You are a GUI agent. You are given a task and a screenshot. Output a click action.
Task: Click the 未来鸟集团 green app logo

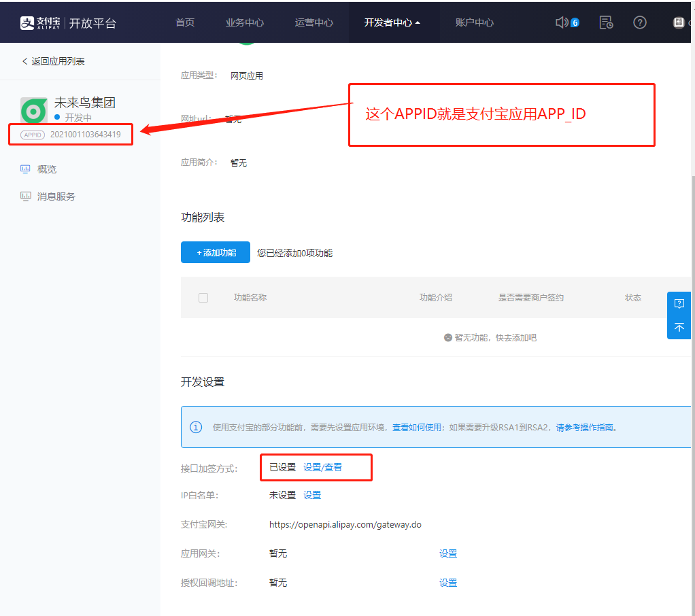click(x=33, y=109)
